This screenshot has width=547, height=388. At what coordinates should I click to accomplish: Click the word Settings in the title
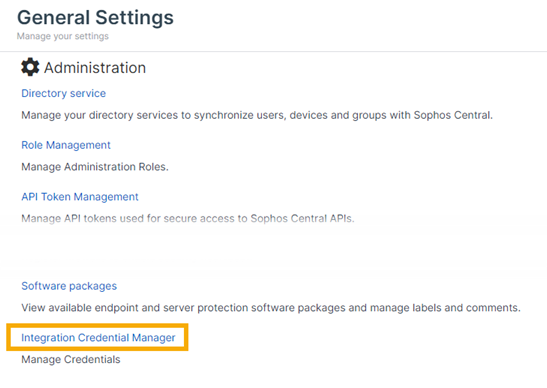[134, 18]
